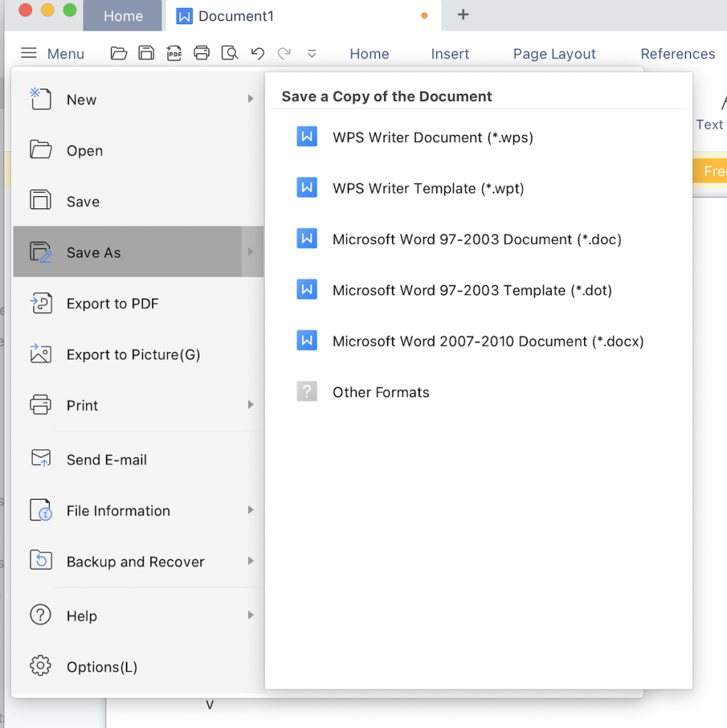Choose Save in the menu
Image resolution: width=727 pixels, height=728 pixels.
139,201
